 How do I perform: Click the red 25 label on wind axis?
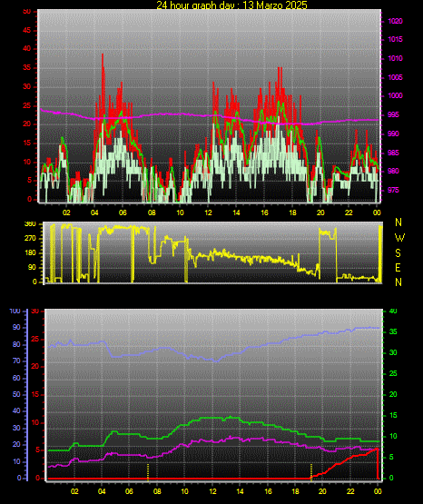[26, 105]
